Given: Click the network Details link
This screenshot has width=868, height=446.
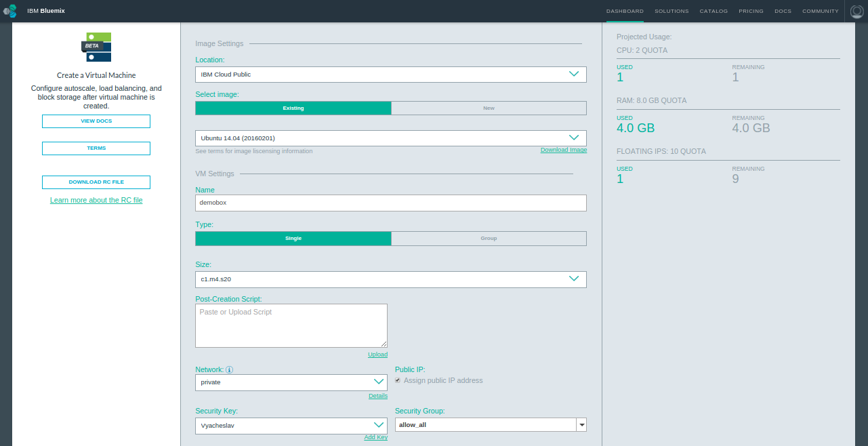Looking at the screenshot, I should 378,396.
